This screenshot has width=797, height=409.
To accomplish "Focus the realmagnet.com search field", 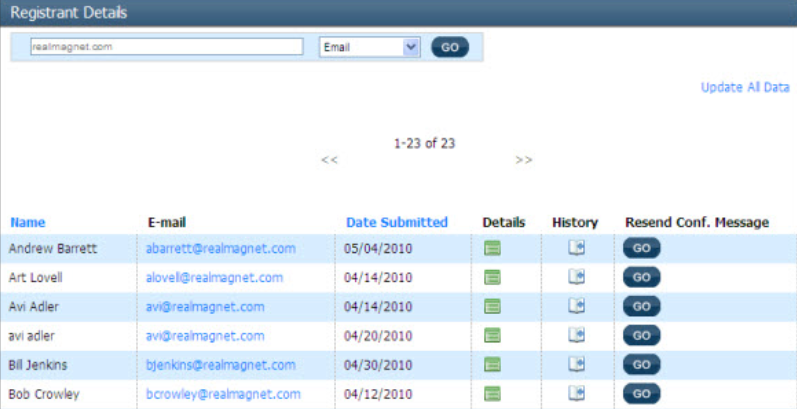I will tap(167, 47).
